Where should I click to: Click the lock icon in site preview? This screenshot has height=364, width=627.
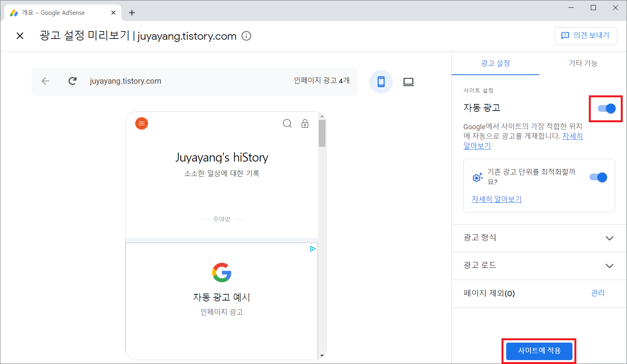305,123
